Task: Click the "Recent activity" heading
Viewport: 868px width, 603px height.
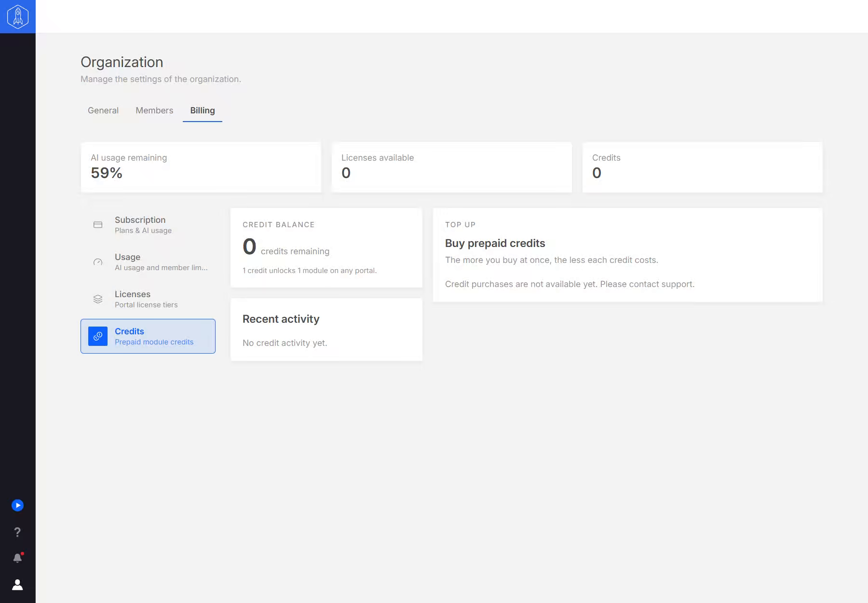Action: tap(281, 319)
